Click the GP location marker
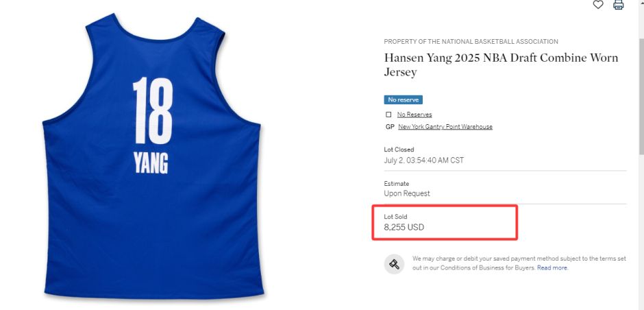Image resolution: width=644 pixels, height=310 pixels. coord(389,127)
